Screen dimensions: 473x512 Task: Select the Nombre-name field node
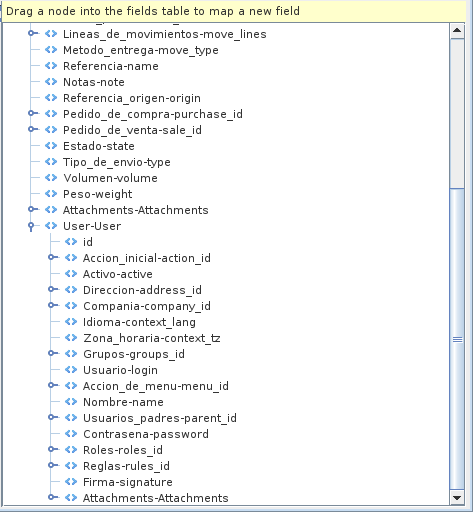pyautogui.click(x=123, y=402)
